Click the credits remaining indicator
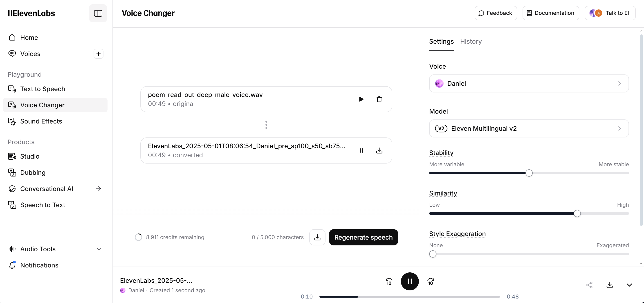 (169, 237)
